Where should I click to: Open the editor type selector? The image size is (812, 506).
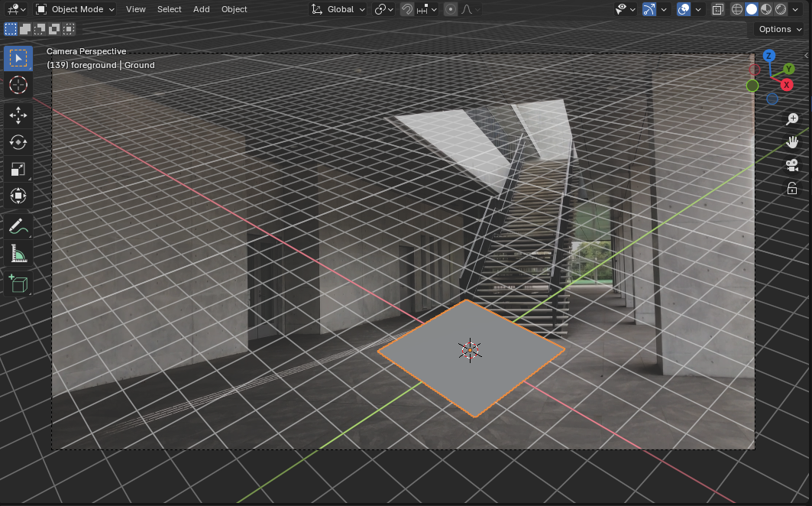[16, 9]
